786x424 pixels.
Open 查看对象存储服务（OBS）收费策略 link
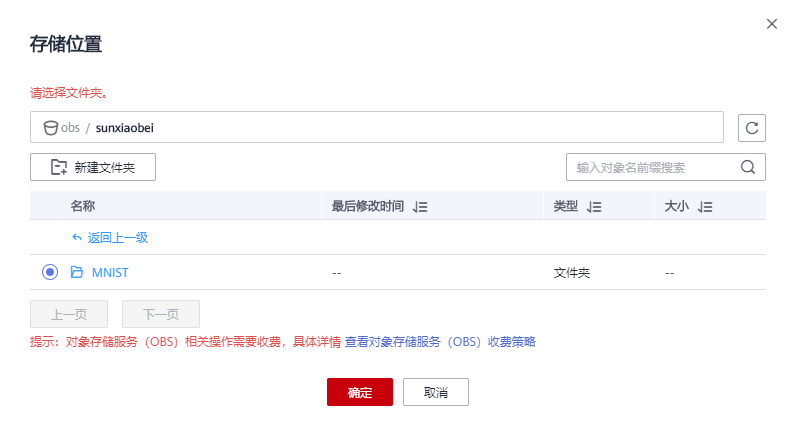point(440,342)
